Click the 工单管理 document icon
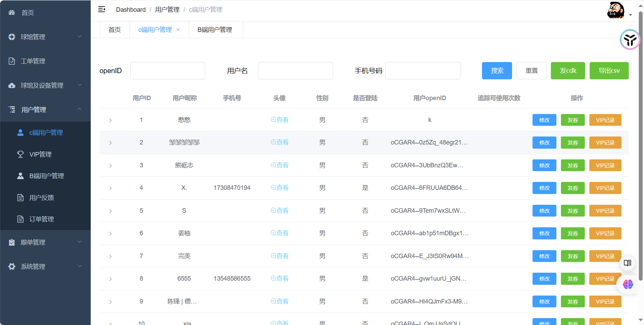This screenshot has width=644, height=325. coord(12,61)
